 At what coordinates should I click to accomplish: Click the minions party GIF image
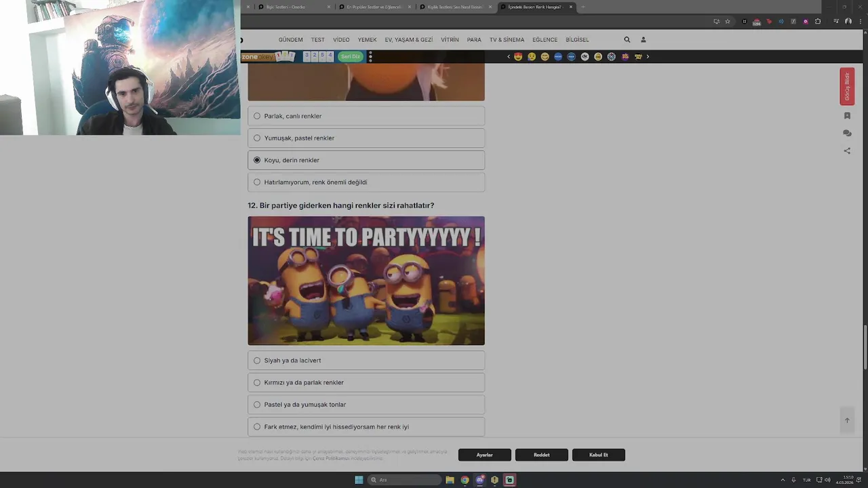(x=366, y=281)
